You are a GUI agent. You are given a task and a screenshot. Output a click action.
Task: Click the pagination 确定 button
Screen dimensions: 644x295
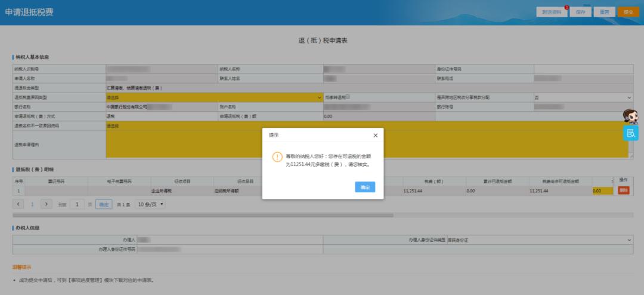(x=104, y=204)
